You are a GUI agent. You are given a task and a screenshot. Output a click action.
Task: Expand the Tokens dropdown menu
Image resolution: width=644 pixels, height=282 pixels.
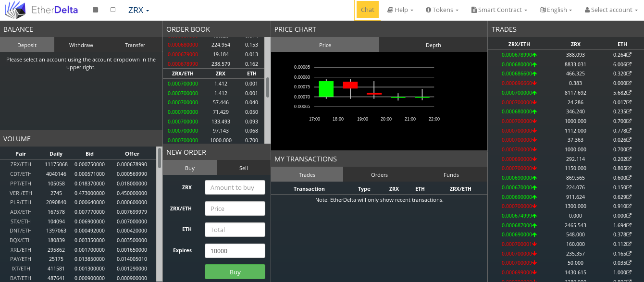[x=442, y=10]
